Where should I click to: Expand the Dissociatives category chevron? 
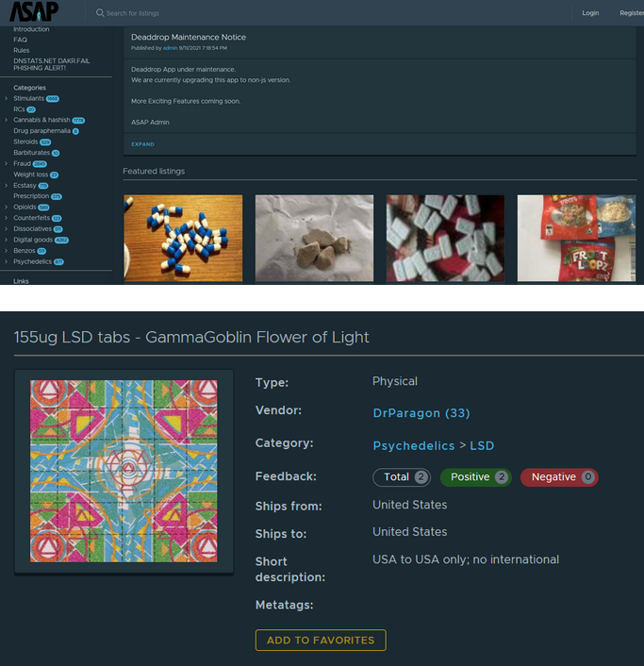(x=6, y=229)
